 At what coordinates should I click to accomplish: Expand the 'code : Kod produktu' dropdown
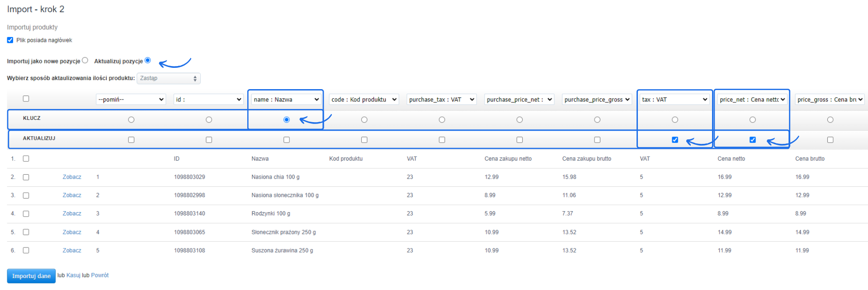[363, 100]
